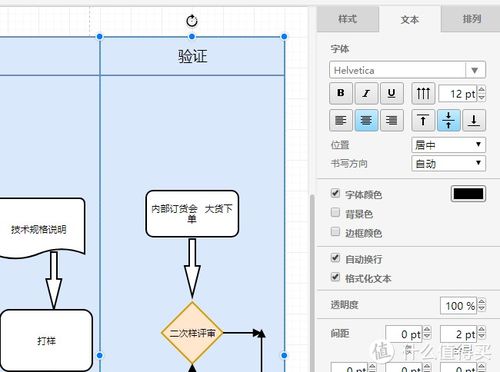Select the 内部订货会 大货下单 box
The width and height of the screenshot is (500, 372).
[192, 214]
